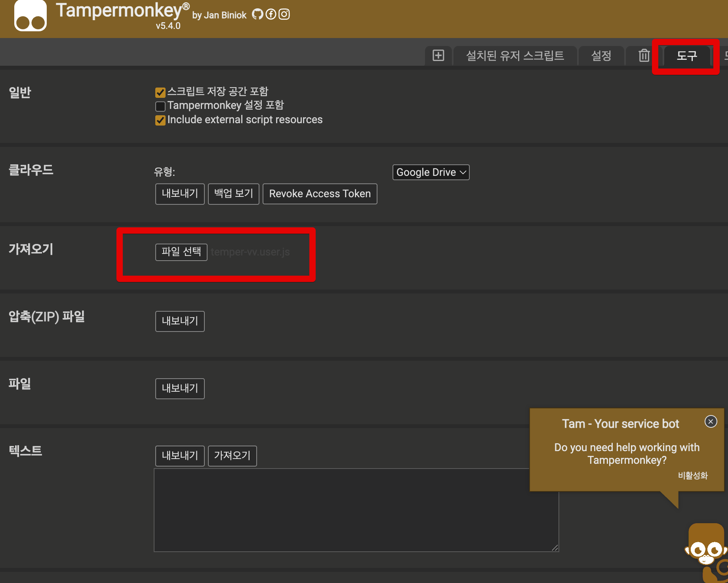Click 파일 선택 to choose import file
This screenshot has height=583, width=728.
click(x=181, y=252)
